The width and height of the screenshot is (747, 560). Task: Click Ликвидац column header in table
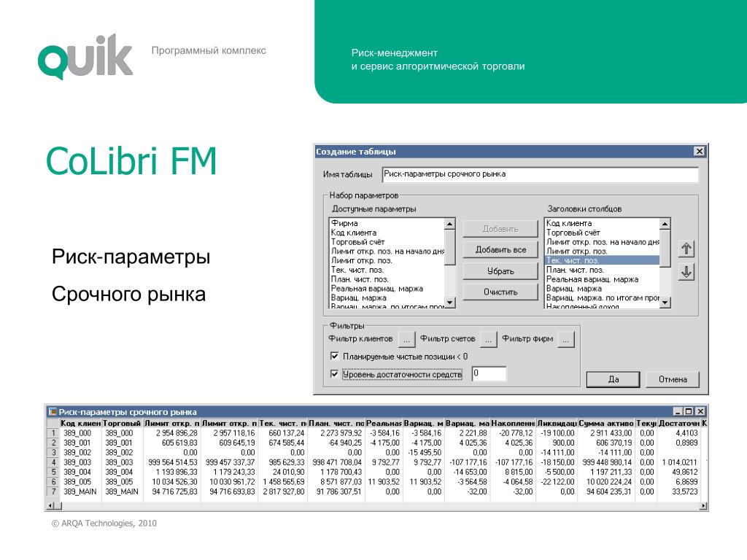[557, 423]
